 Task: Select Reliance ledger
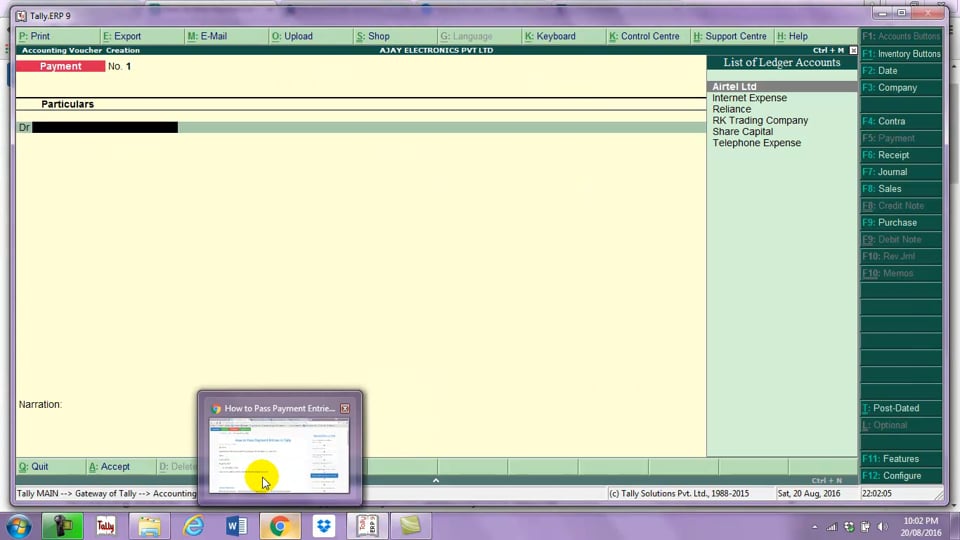pos(731,109)
